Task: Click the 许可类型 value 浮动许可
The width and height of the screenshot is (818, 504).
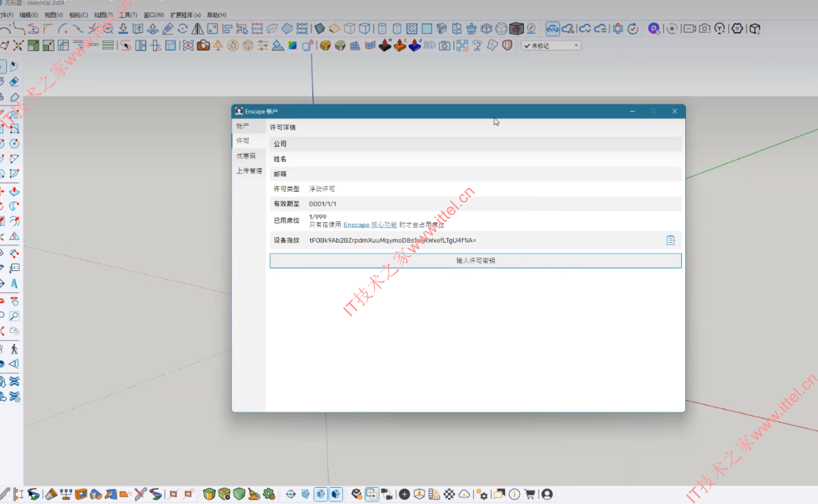Action: pos(322,189)
